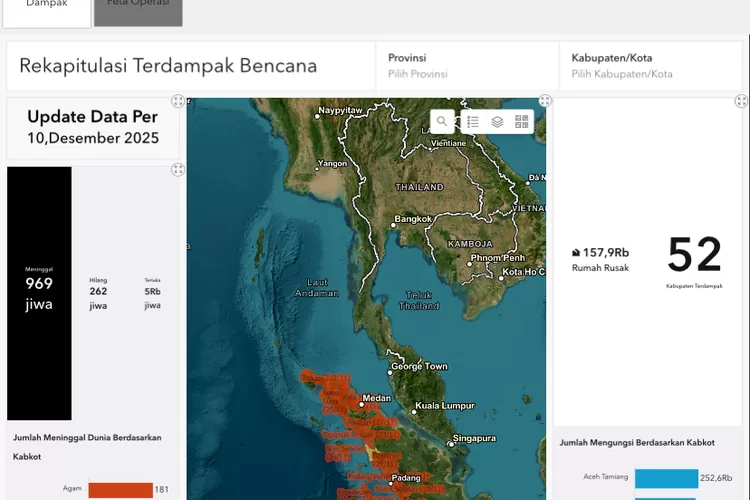Select the black Meninggal 969 jiwa card
Screen dimensions: 750x500
click(x=39, y=293)
